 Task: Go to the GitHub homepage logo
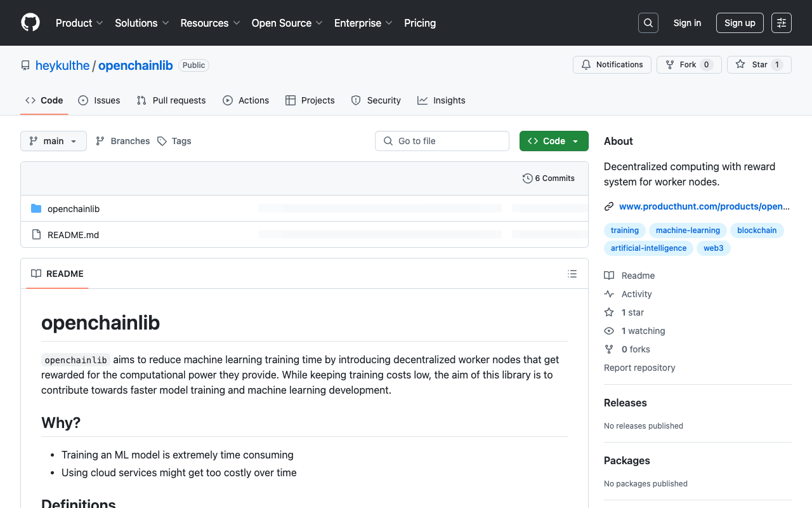pyautogui.click(x=30, y=23)
